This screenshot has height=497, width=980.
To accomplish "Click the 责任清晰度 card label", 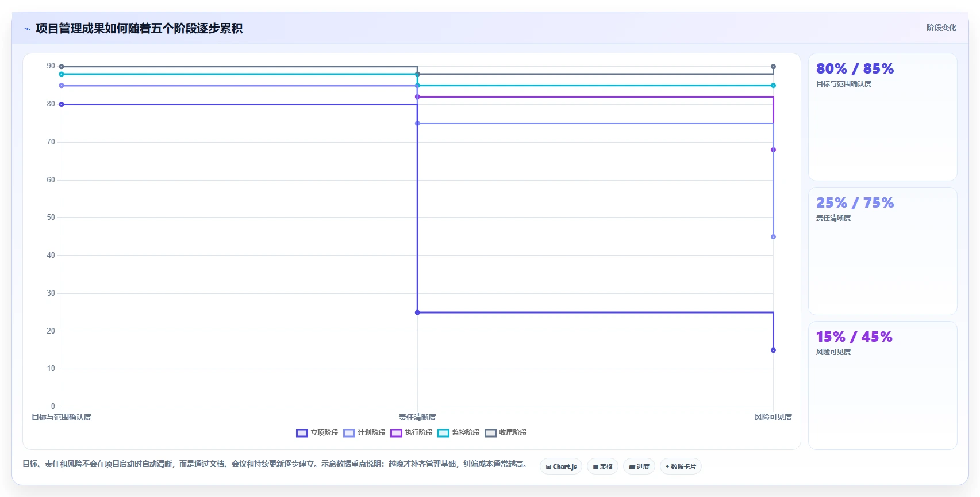I will [833, 218].
